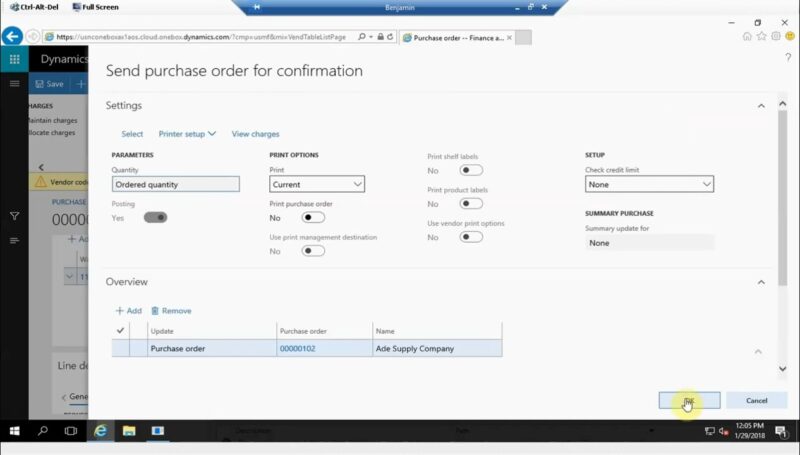
Task: Open help question mark icon
Action: coord(788,57)
